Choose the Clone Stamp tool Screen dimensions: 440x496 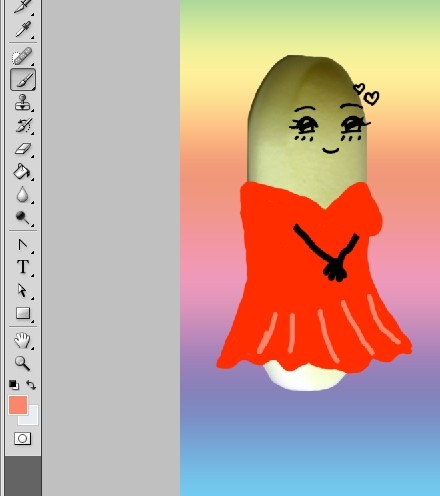[x=23, y=103]
